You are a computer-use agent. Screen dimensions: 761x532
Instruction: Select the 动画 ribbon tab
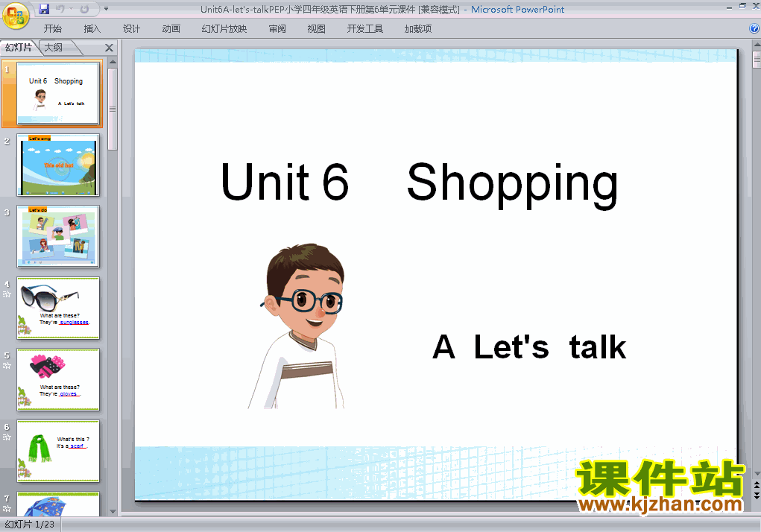171,28
